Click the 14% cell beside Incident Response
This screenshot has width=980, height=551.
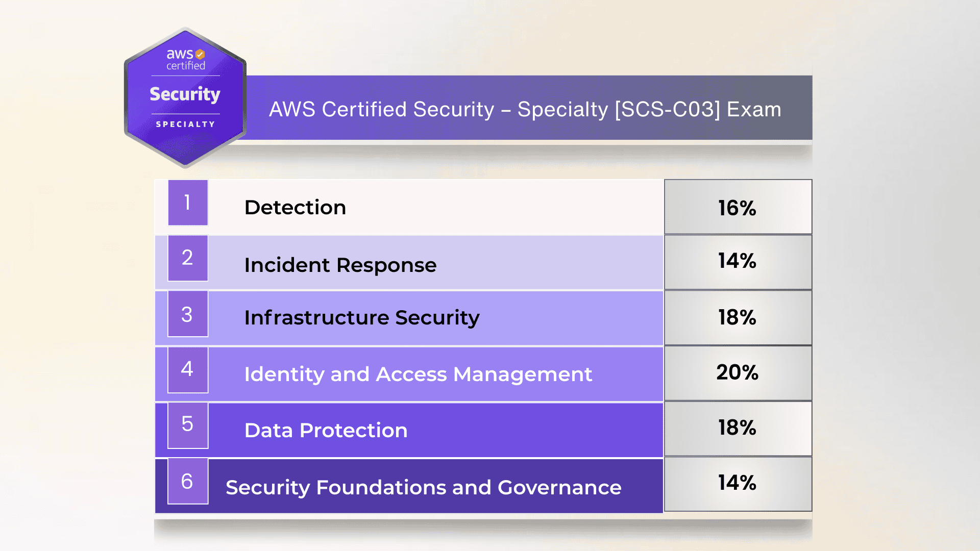click(738, 261)
